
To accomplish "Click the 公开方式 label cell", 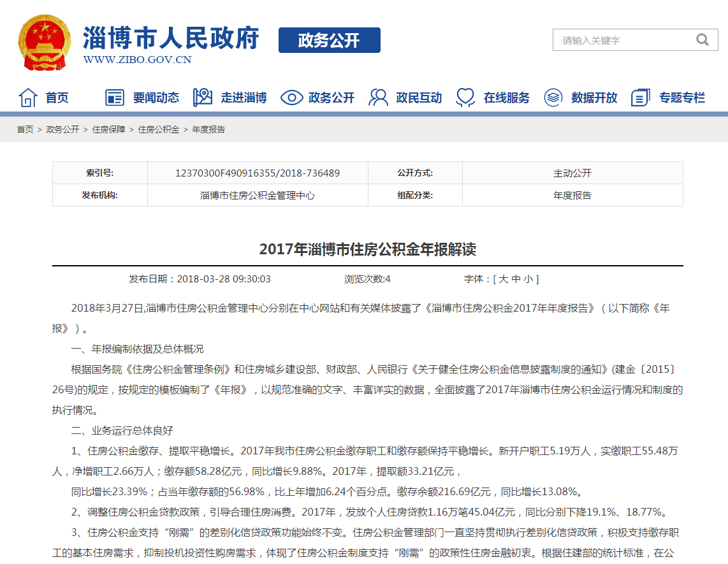I will (x=415, y=173).
